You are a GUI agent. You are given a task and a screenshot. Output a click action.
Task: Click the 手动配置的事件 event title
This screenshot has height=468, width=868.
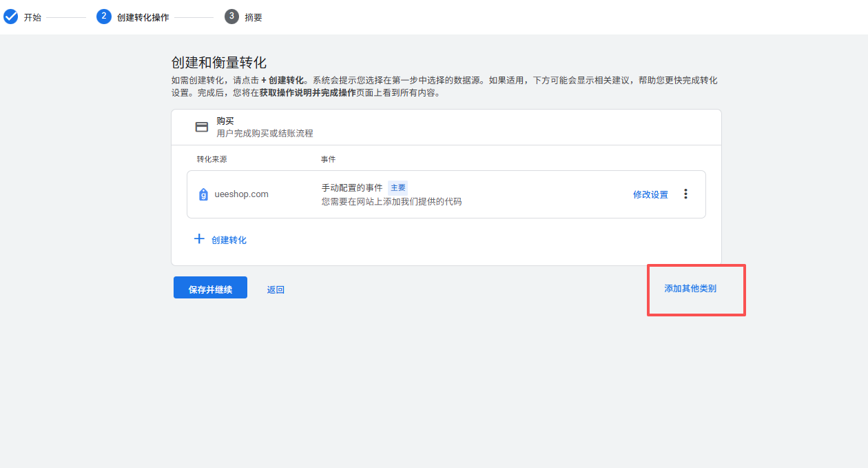(x=352, y=187)
